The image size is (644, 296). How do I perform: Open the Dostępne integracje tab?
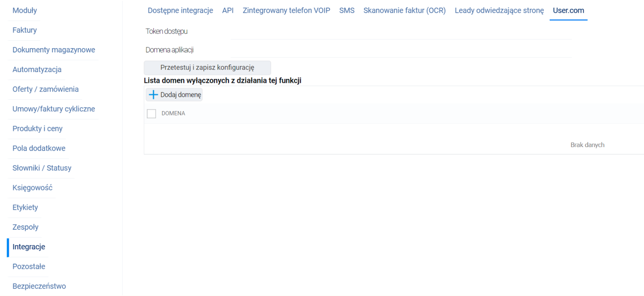tap(180, 10)
